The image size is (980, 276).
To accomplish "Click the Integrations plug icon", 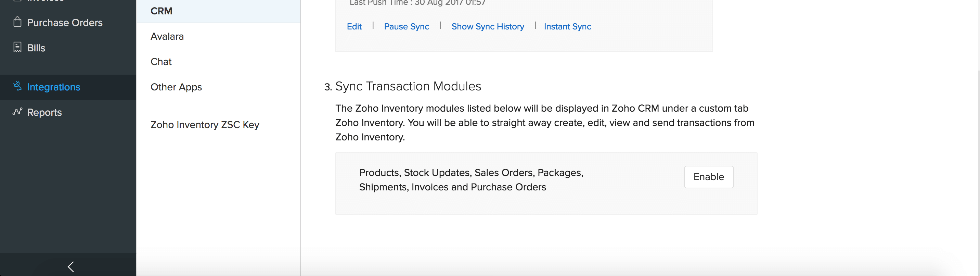I will pyautogui.click(x=17, y=86).
